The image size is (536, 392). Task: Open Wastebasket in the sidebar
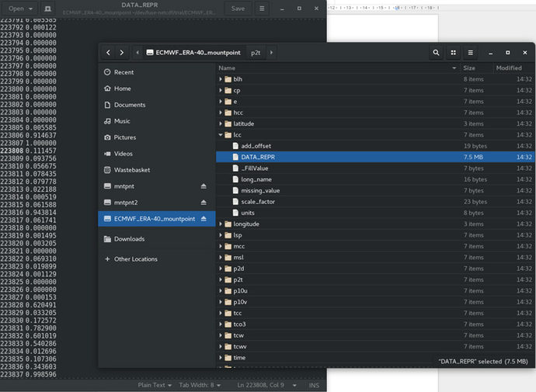[157, 170]
